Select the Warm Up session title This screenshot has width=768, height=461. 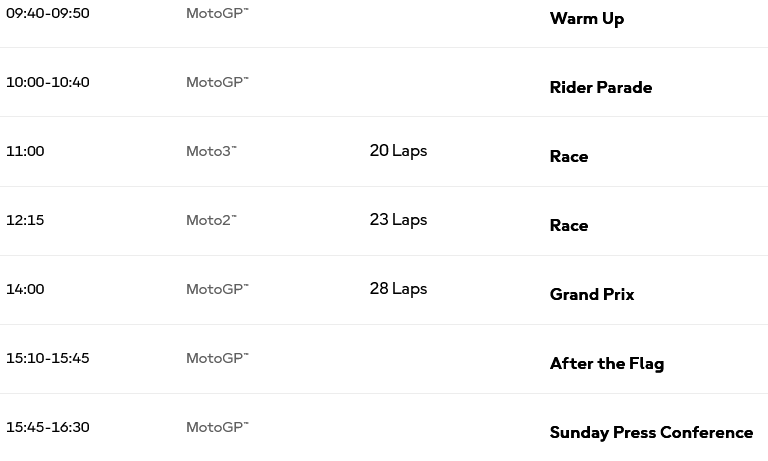[x=587, y=19]
